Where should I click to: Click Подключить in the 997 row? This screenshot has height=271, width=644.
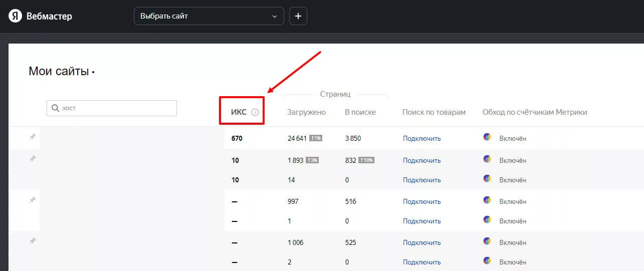[422, 201]
